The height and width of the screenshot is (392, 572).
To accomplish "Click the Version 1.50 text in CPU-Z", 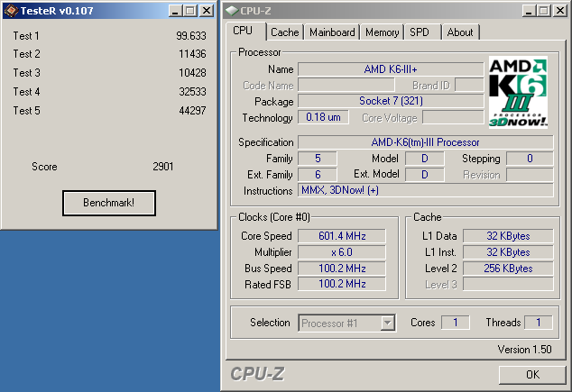I will tap(524, 350).
